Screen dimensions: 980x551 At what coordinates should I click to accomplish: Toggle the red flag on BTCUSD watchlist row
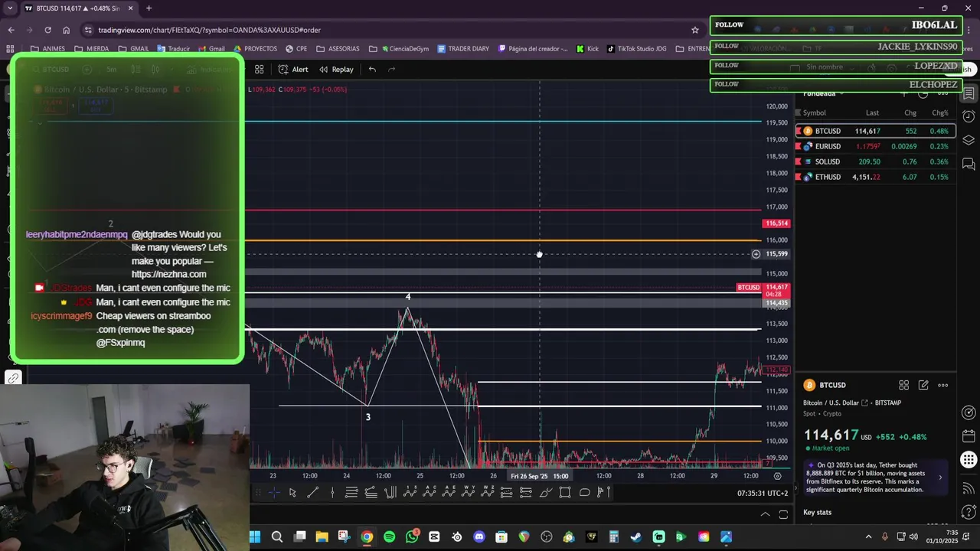tap(799, 131)
